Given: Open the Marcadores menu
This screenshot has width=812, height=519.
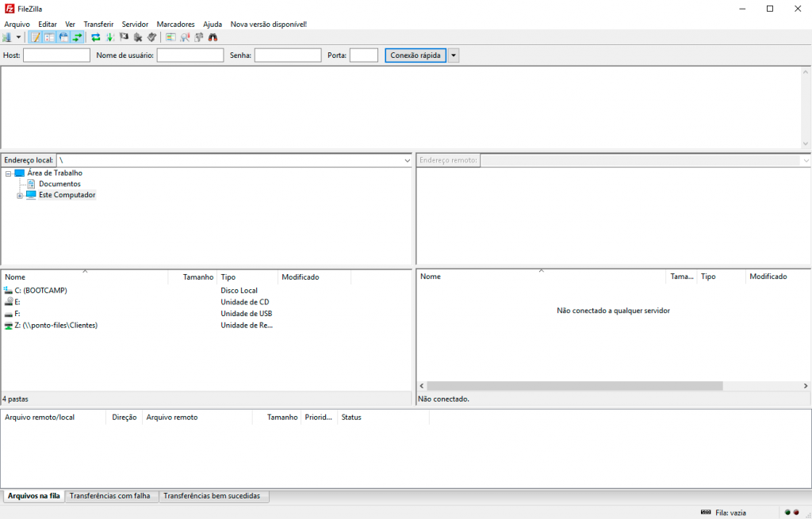Looking at the screenshot, I should coord(175,25).
